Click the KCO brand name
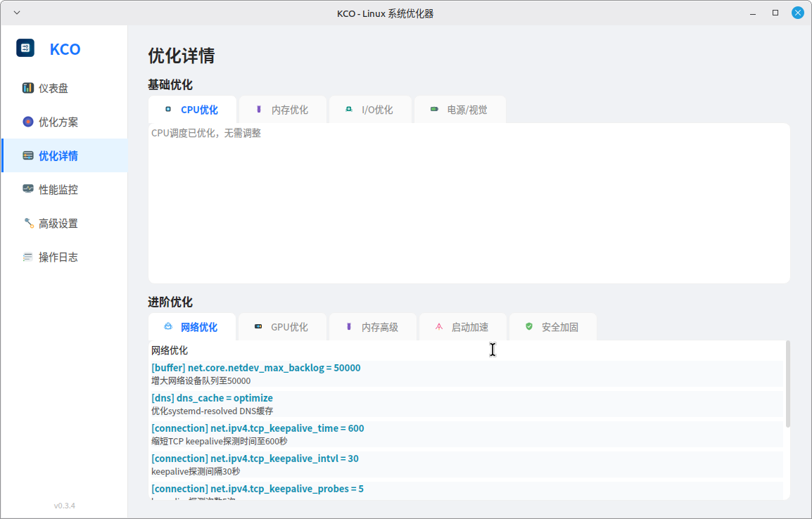812x519 pixels. [x=65, y=49]
